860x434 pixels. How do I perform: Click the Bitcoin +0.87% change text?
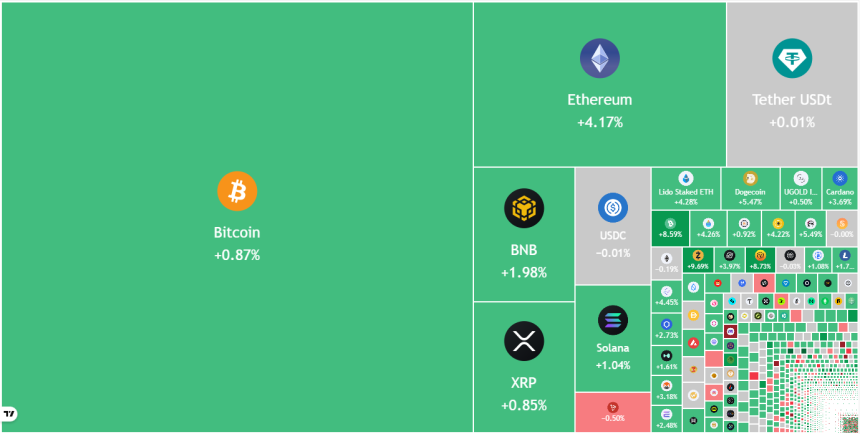pyautogui.click(x=237, y=255)
